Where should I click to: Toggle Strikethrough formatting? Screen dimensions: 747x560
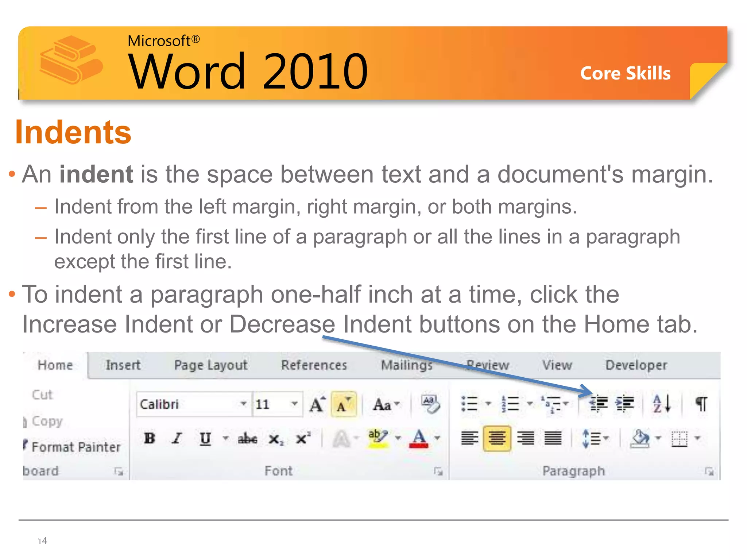pyautogui.click(x=248, y=439)
